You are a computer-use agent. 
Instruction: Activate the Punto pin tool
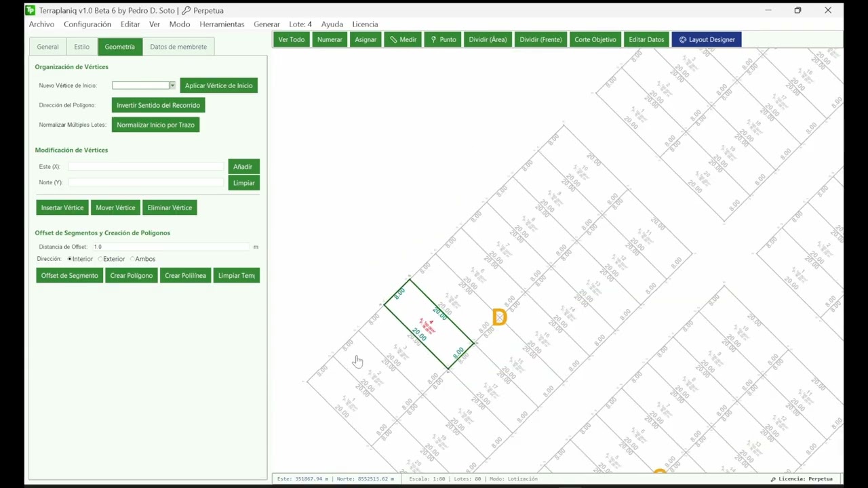click(443, 39)
